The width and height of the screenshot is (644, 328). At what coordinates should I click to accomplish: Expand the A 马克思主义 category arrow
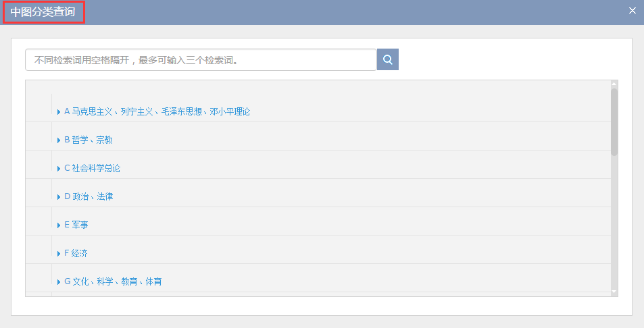coord(59,112)
